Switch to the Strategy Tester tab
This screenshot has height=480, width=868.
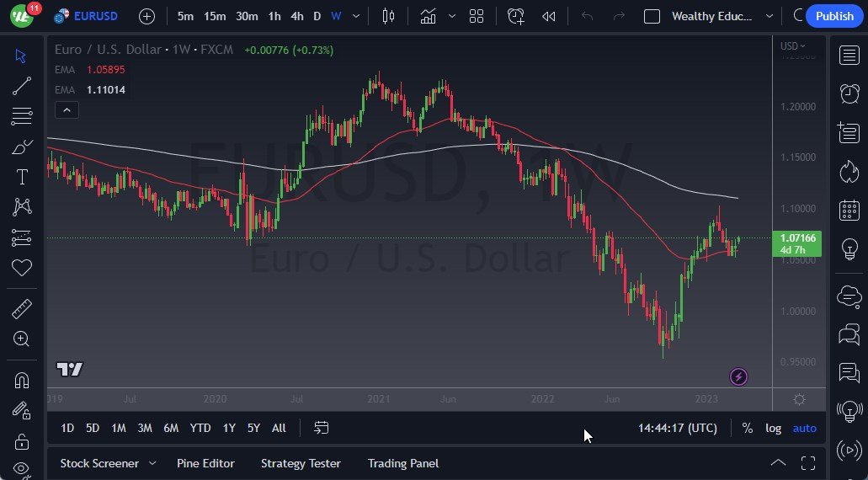301,463
